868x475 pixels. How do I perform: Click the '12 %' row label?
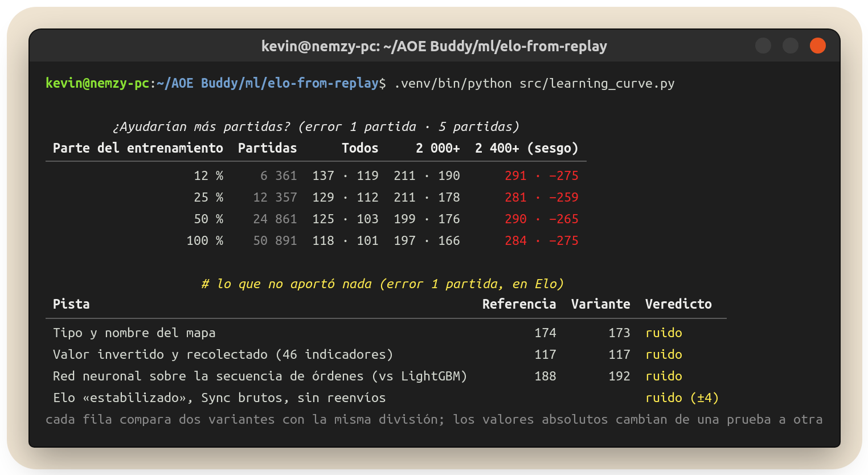point(208,175)
